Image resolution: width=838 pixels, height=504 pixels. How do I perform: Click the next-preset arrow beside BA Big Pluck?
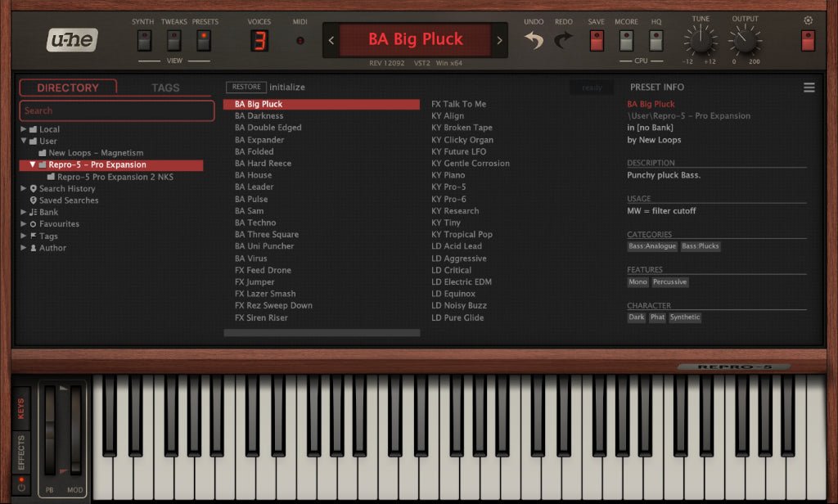[501, 39]
